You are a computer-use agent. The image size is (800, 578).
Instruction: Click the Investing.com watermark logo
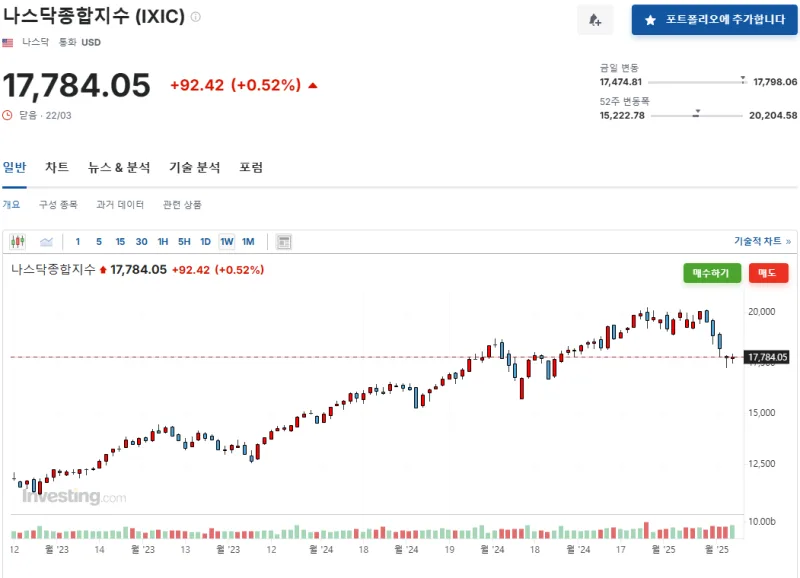pos(73,496)
